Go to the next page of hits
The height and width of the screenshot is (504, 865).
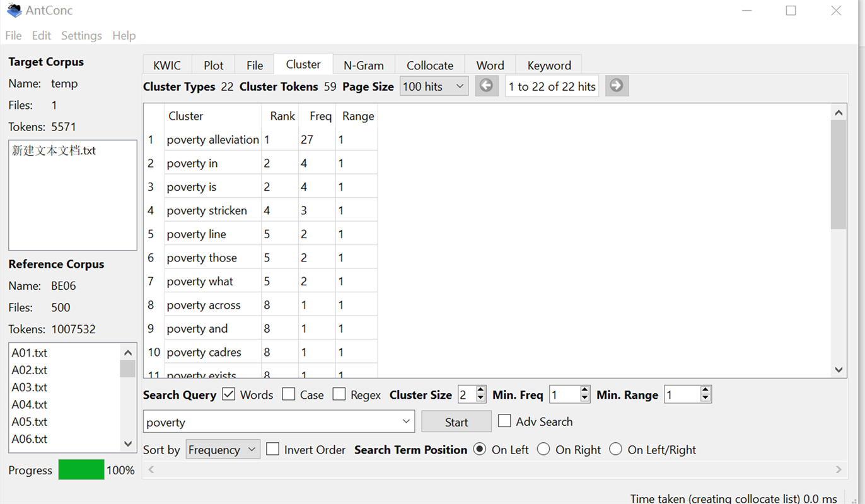point(617,86)
